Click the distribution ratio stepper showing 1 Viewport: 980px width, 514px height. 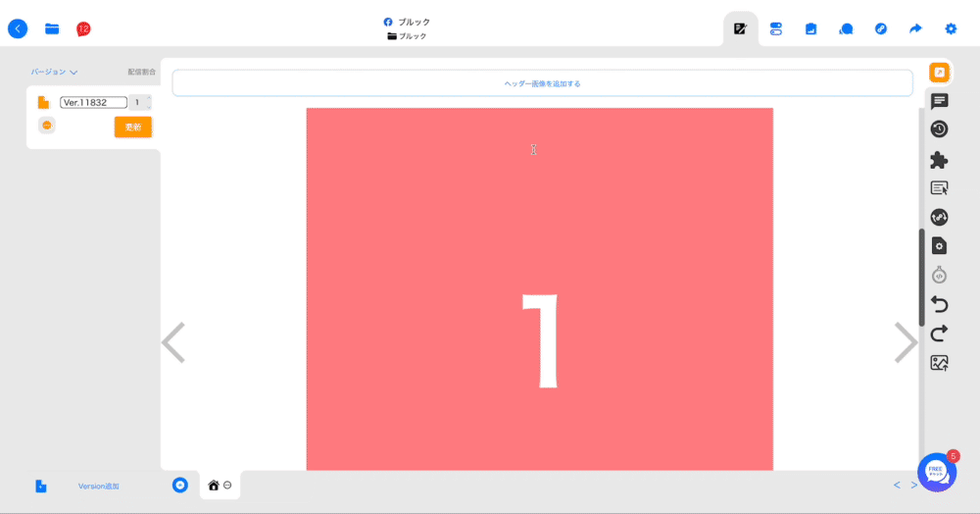tap(140, 103)
